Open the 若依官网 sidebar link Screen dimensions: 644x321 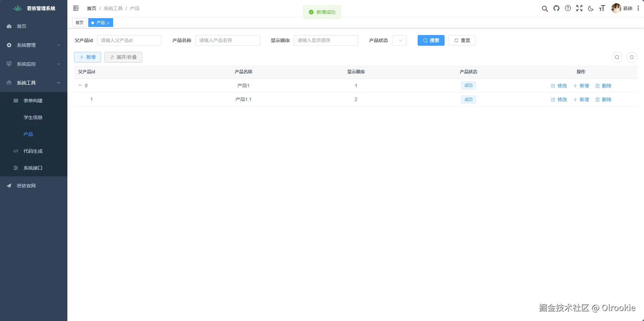[34, 186]
